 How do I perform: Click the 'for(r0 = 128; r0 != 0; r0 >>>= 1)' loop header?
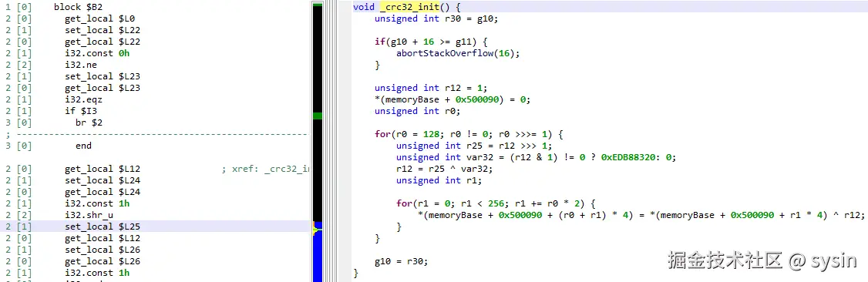point(469,134)
